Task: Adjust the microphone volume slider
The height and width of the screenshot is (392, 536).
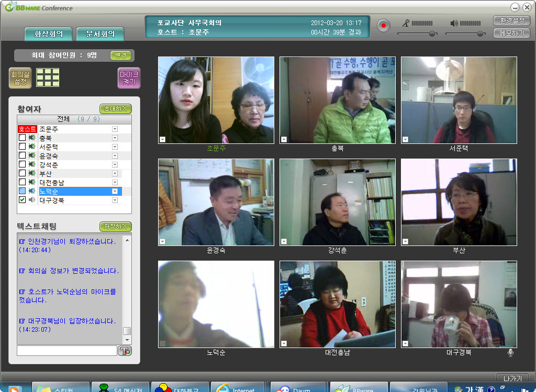Action: (x=432, y=33)
